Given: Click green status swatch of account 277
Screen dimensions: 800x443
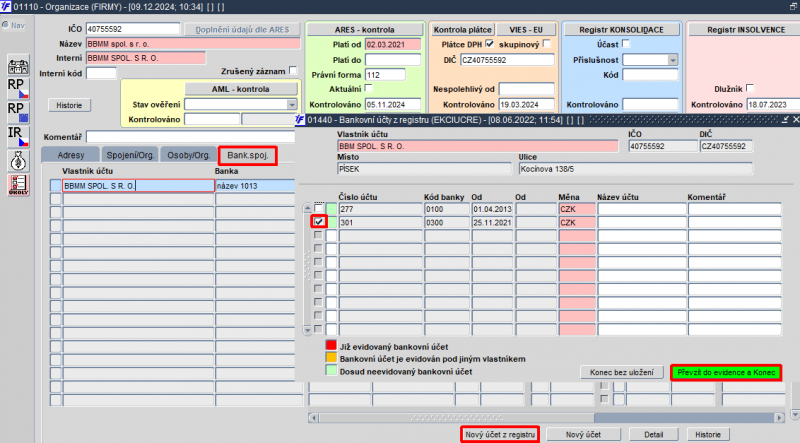Looking at the screenshot, I should click(x=331, y=209).
